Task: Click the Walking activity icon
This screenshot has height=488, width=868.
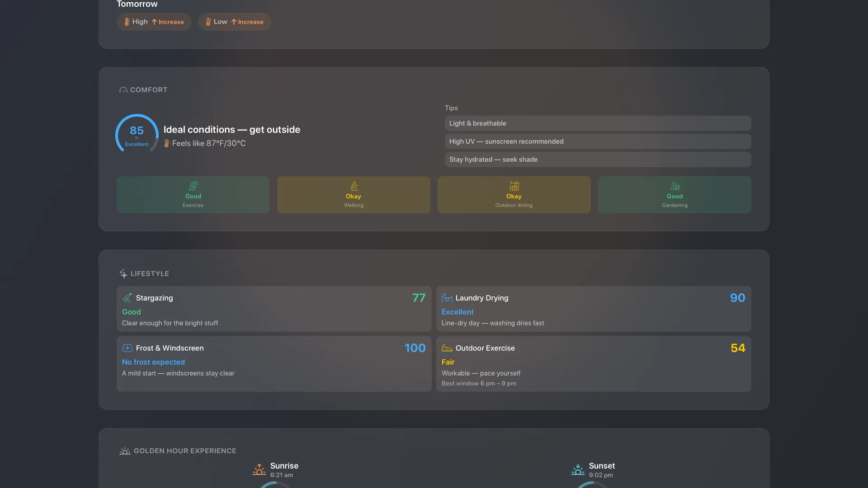Action: (354, 186)
